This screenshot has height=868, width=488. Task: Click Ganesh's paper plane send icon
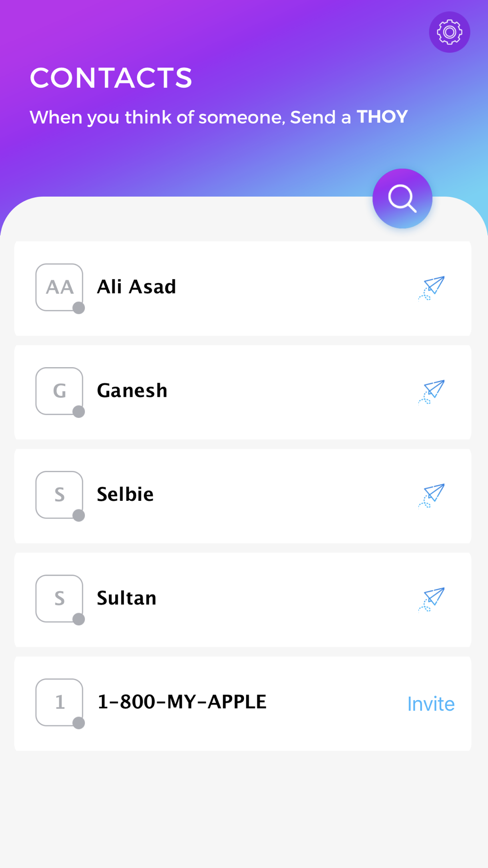click(x=431, y=392)
